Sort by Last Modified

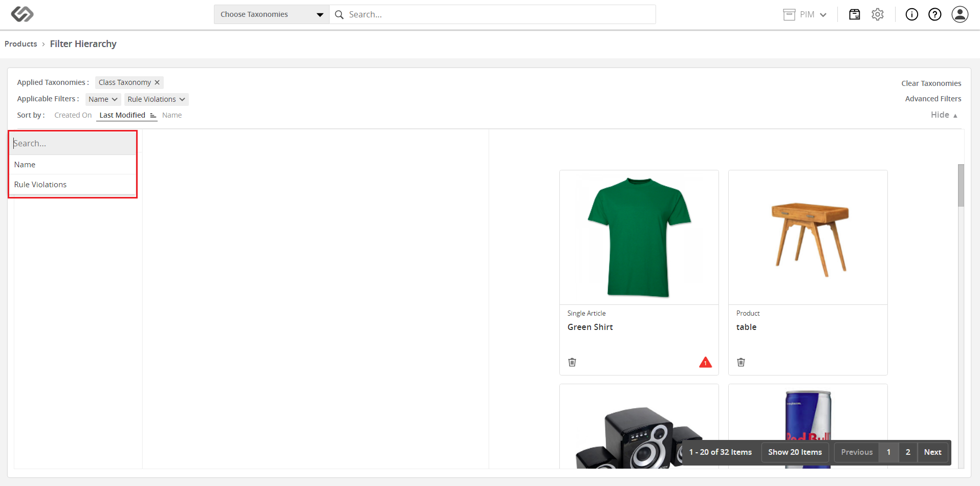coord(122,115)
